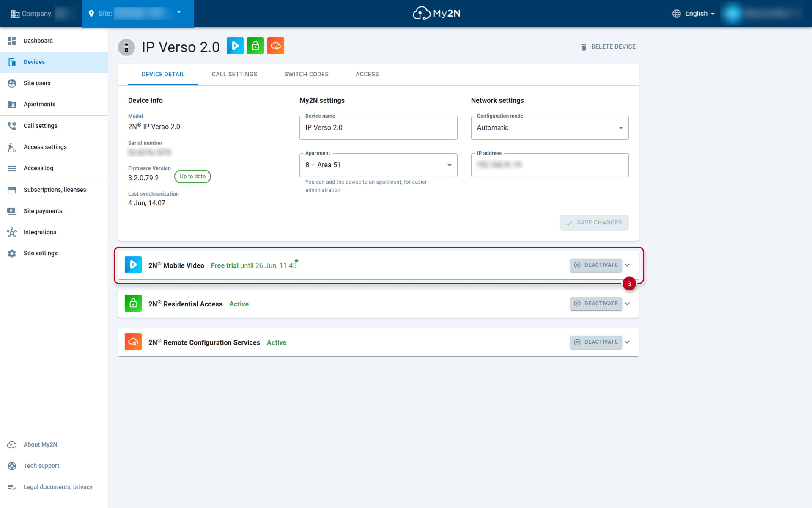Deactivate the Remote Configuration Services
The image size is (812, 508).
click(x=596, y=342)
